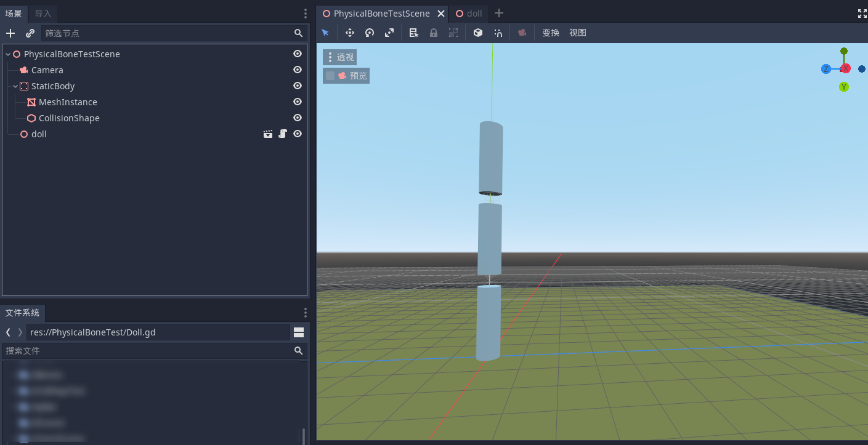Switch to the doll scene tab

pos(469,14)
